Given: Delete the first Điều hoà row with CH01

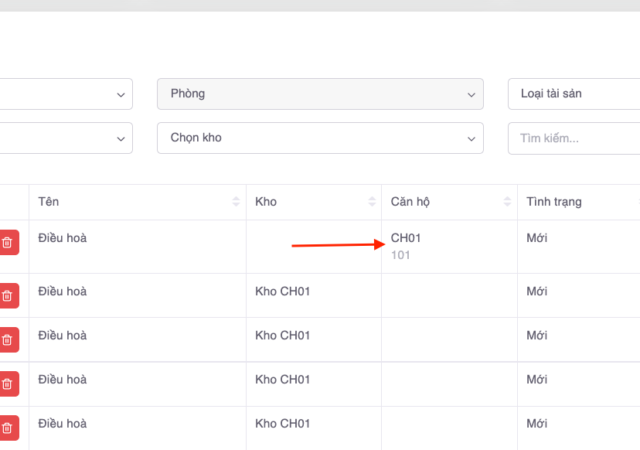Looking at the screenshot, I should point(8,242).
